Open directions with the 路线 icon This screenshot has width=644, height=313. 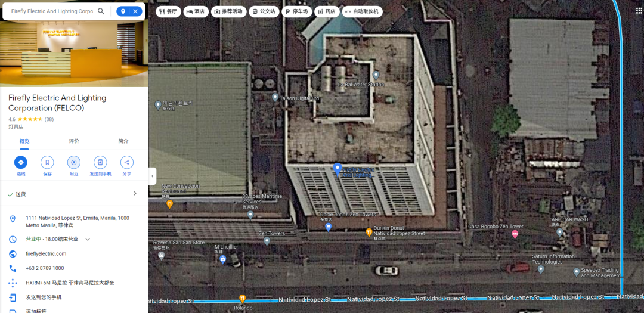[21, 162]
